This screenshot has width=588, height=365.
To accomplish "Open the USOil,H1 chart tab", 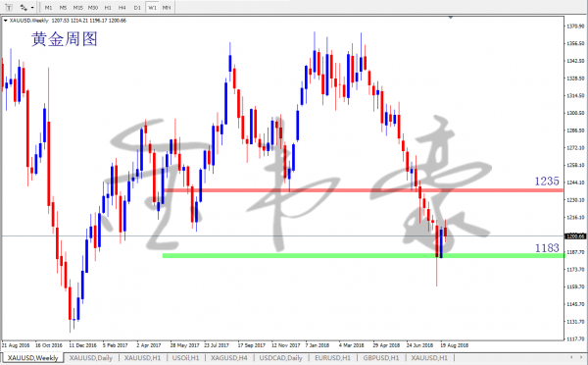I will (x=185, y=358).
